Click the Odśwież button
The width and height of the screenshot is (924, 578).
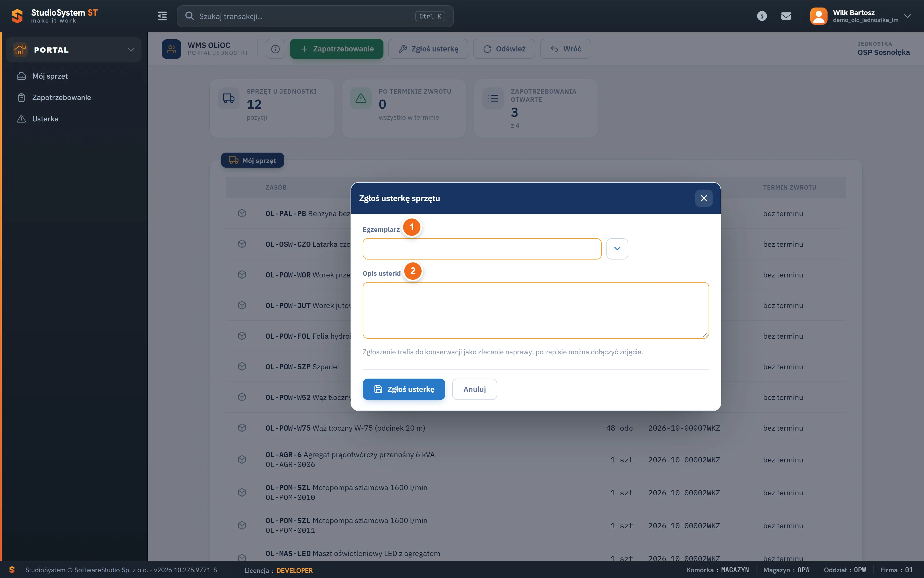click(504, 49)
